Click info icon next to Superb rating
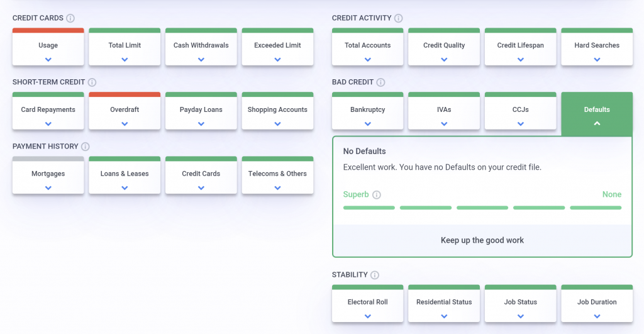The height and width of the screenshot is (334, 644). [x=376, y=195]
